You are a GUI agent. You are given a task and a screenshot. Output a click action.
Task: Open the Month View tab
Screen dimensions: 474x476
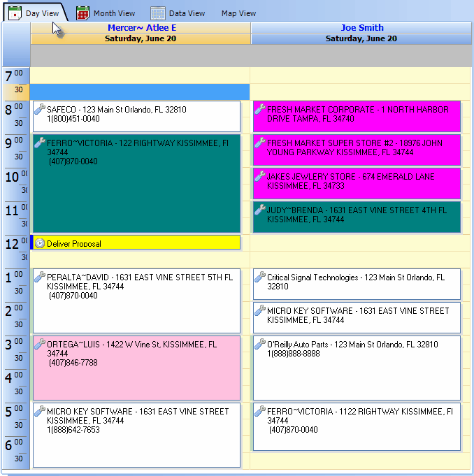point(106,13)
